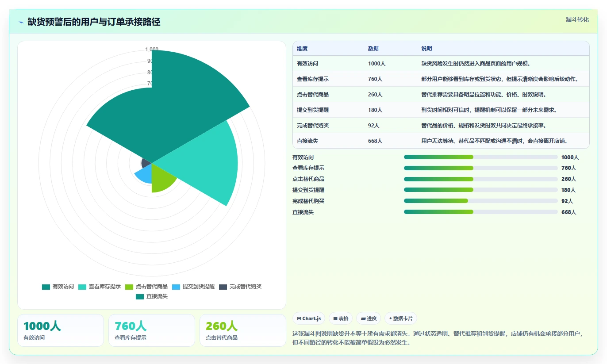607x364 pixels.
Task: Click the 查看库存提示 progress bar
Action: [x=481, y=168]
